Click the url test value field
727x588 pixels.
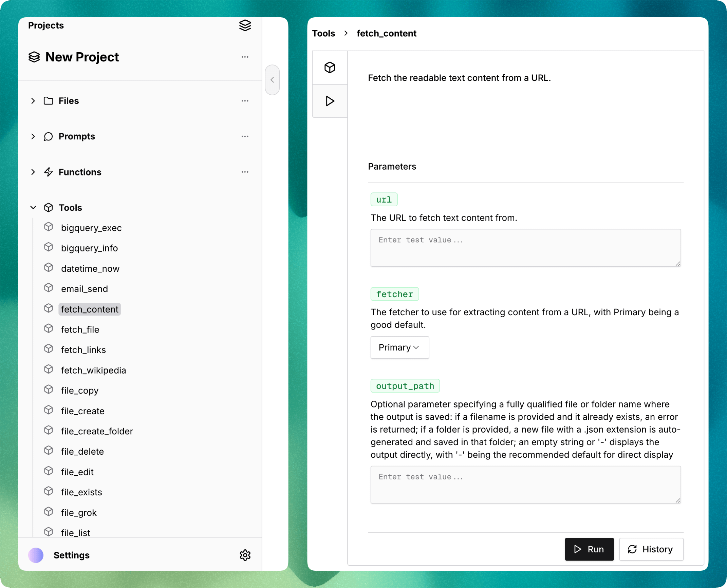[x=525, y=248]
